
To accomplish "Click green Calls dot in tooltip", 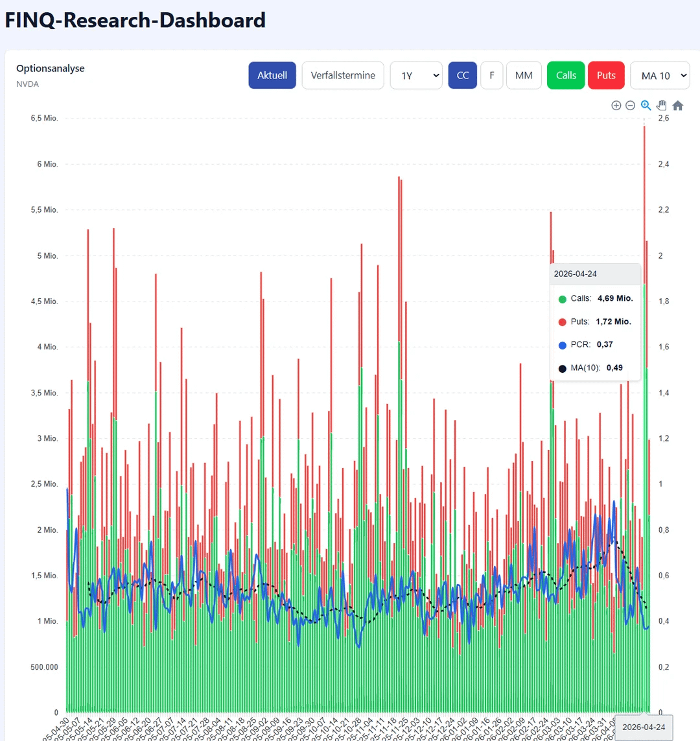I will (x=562, y=299).
